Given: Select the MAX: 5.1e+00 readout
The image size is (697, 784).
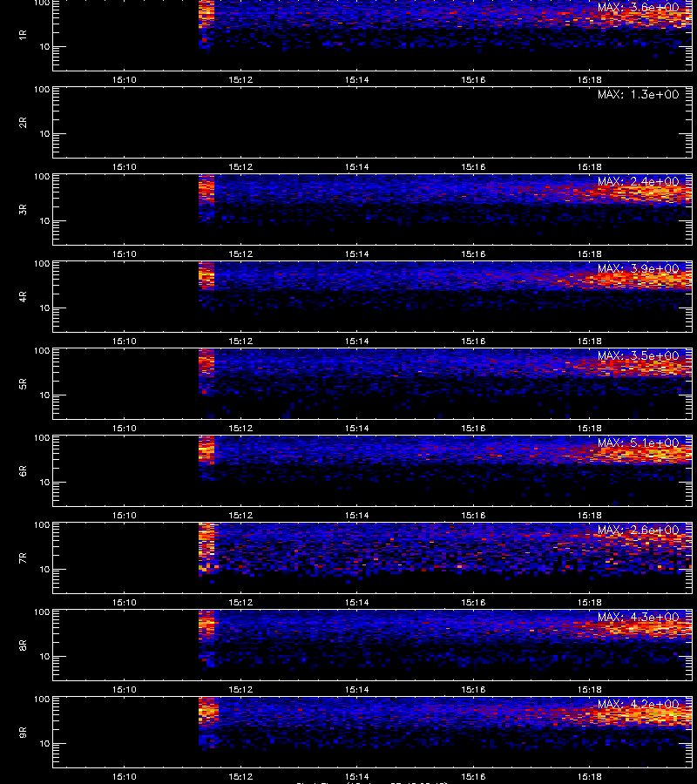Looking at the screenshot, I should pyautogui.click(x=639, y=443).
